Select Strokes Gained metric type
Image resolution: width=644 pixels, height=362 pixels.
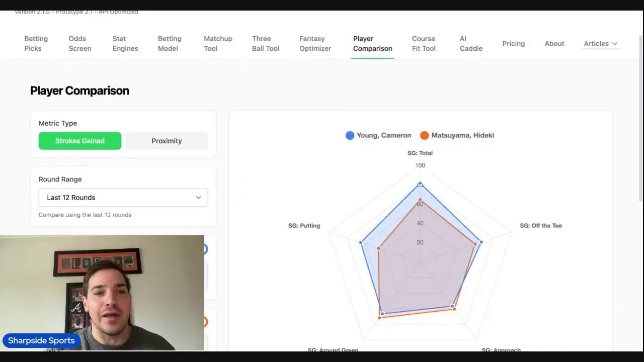[80, 141]
